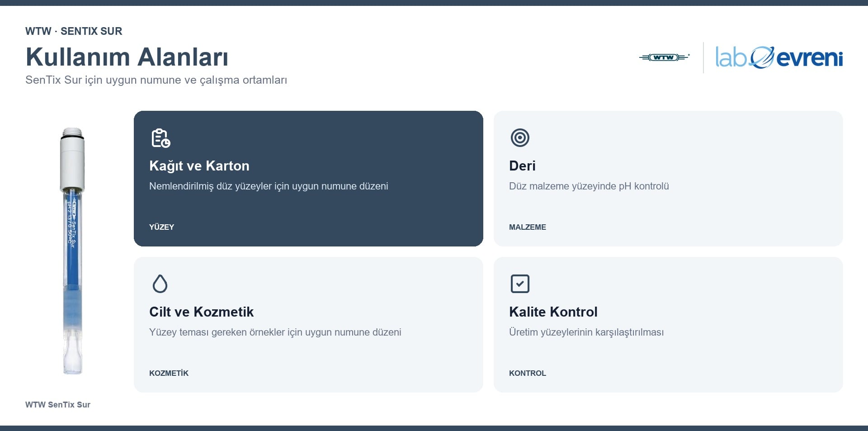This screenshot has width=868, height=431.
Task: Open the Kalite Kontrol heading
Action: click(553, 312)
